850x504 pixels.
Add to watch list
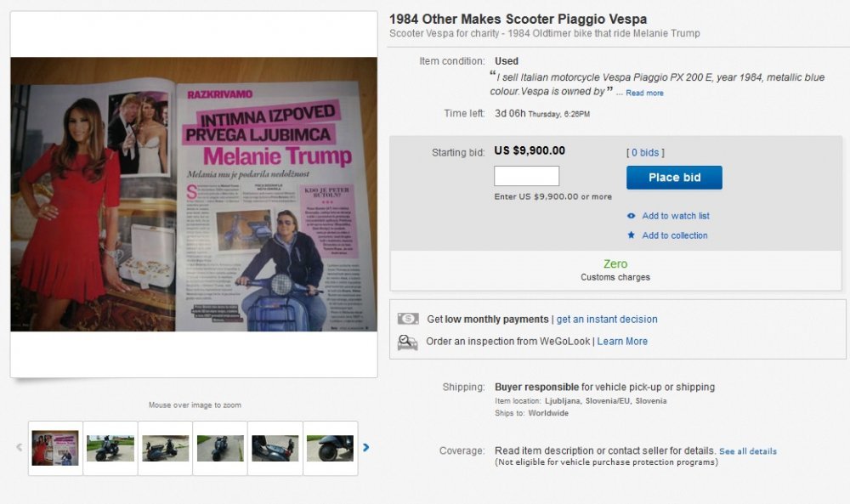[x=676, y=216]
